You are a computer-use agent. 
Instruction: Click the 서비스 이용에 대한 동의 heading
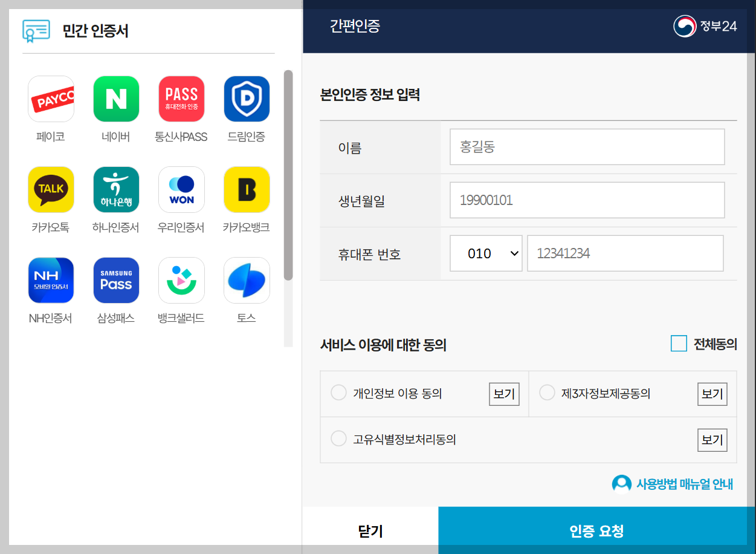point(383,345)
